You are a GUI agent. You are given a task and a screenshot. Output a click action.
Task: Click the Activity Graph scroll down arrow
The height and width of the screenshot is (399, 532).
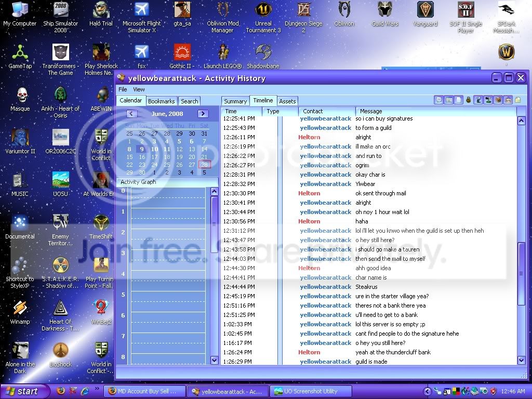coord(214,360)
